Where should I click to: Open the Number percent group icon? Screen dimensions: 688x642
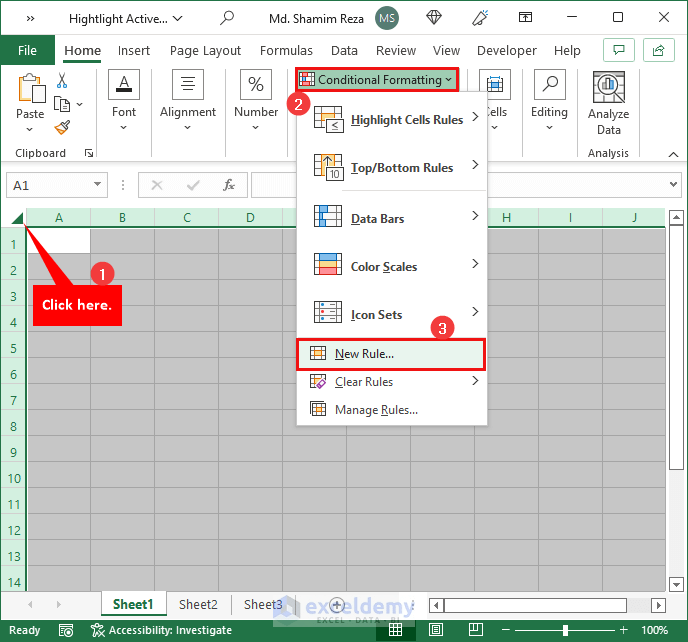(x=256, y=84)
